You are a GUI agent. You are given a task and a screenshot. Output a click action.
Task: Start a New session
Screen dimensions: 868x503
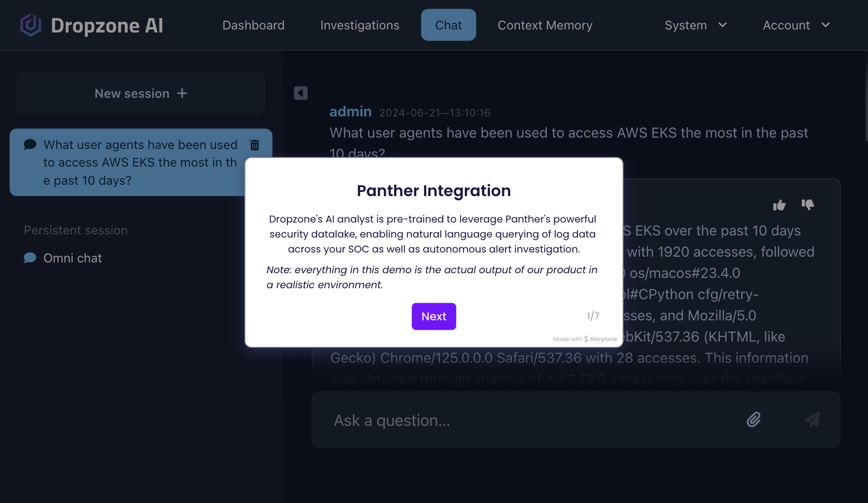(141, 93)
